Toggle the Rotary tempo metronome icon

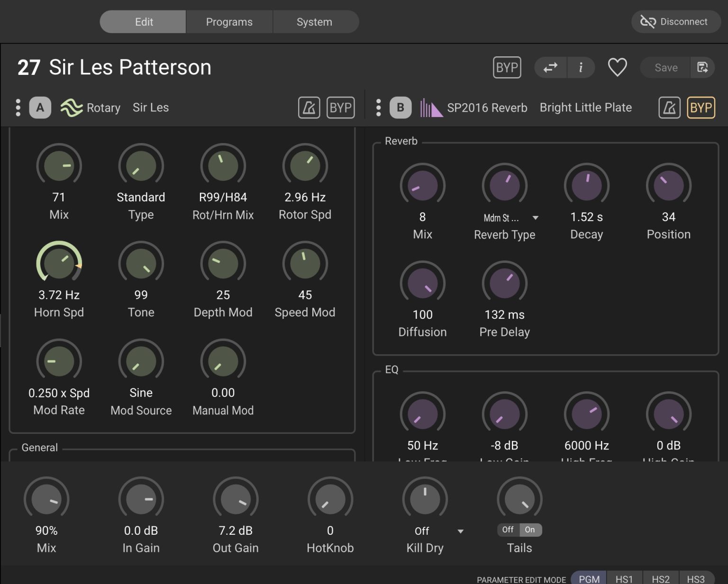click(x=309, y=108)
